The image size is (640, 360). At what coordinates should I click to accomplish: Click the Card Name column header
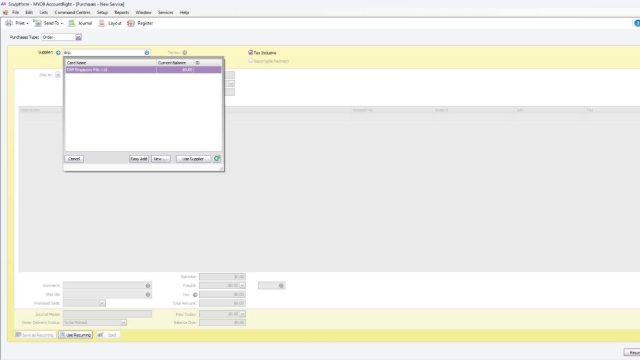tap(111, 63)
